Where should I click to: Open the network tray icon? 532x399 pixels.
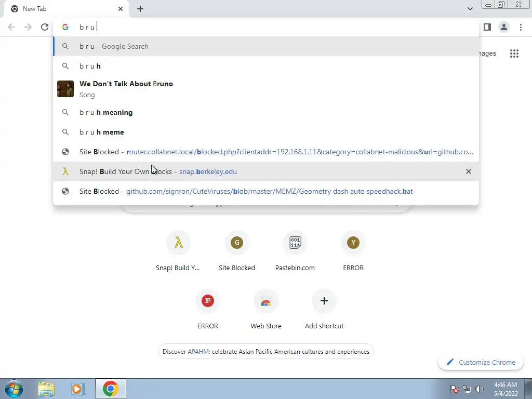(467, 389)
